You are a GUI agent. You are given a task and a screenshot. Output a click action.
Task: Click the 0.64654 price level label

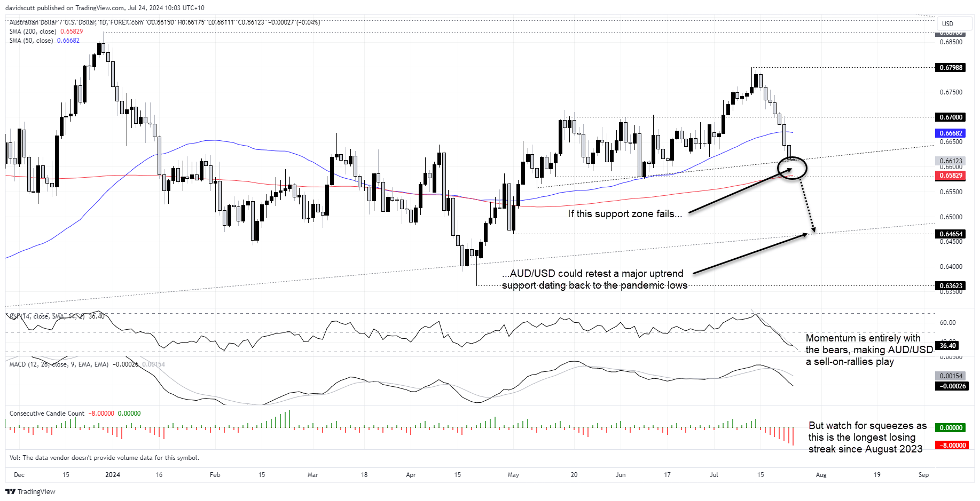coord(951,234)
